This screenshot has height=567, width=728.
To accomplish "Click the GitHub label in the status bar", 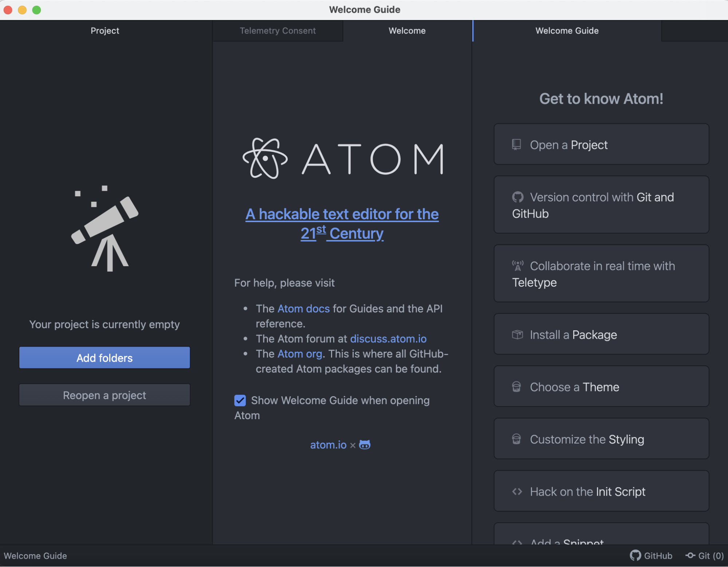I will [x=658, y=555].
